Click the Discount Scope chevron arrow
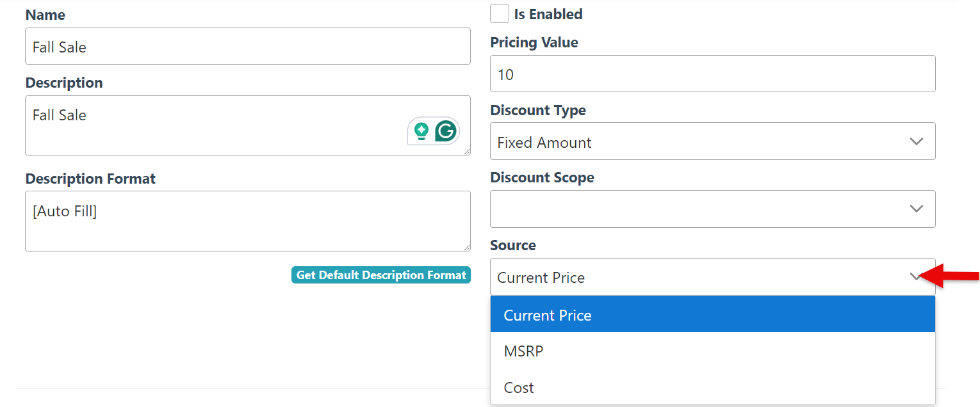Viewport: 980px width, 407px height. (x=916, y=209)
